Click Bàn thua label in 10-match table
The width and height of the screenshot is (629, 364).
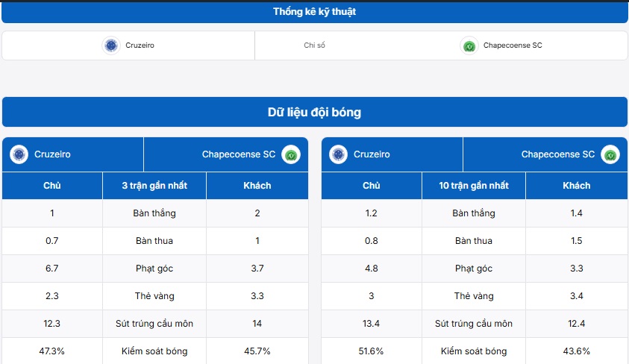[x=474, y=241]
